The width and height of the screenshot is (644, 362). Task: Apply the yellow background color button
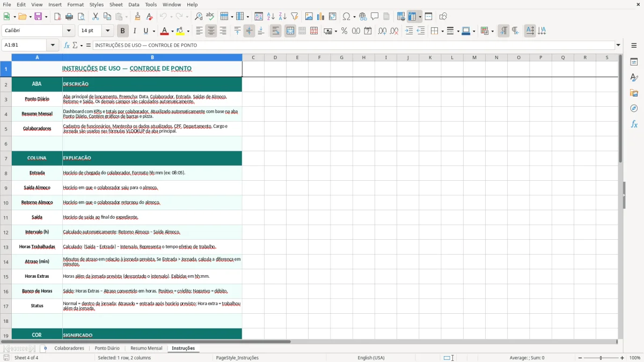point(181,31)
